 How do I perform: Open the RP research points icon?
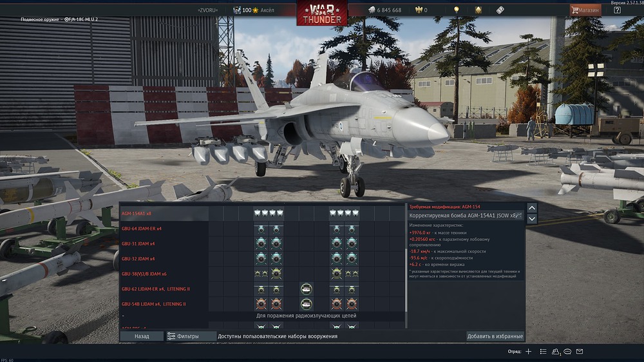500,10
